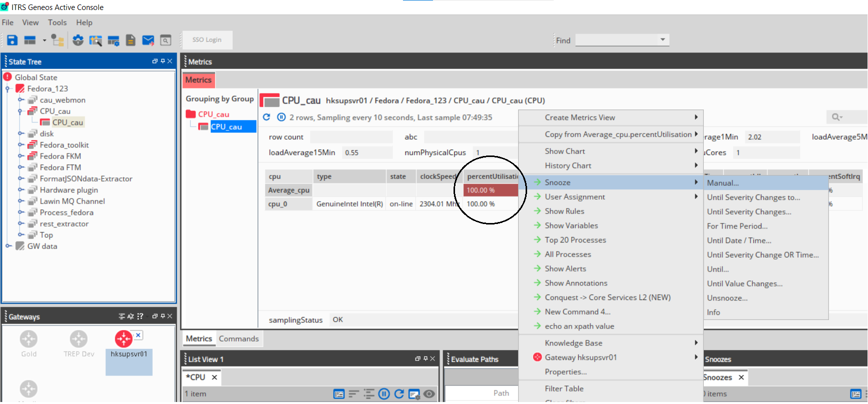The height and width of the screenshot is (404, 868).
Task: Select the TREP Dev gateway icon
Action: (79, 339)
